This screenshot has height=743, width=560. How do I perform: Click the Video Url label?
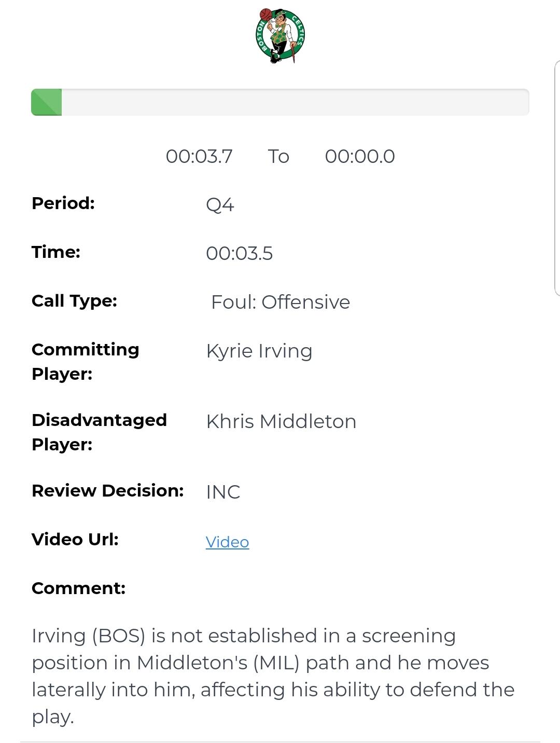coord(75,540)
